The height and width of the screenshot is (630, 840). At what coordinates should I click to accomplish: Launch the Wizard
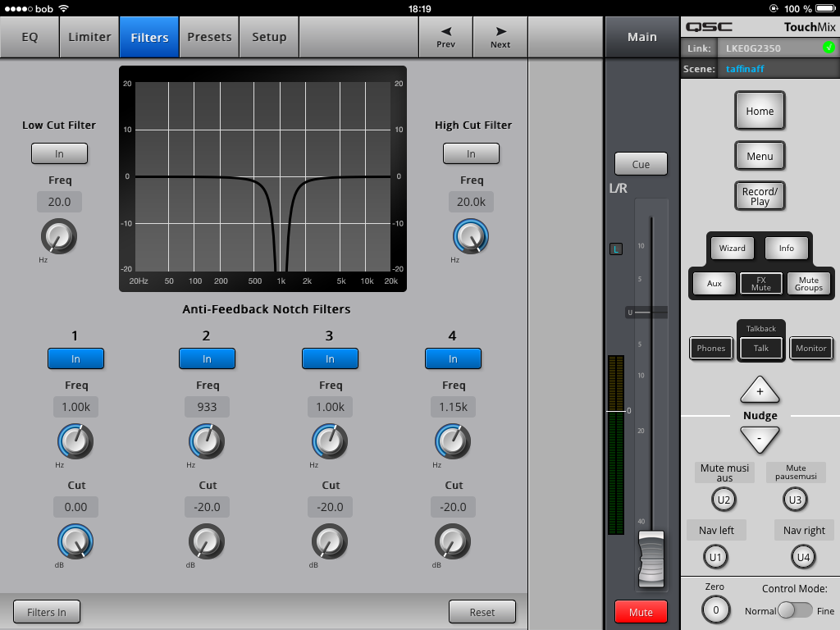pyautogui.click(x=733, y=248)
